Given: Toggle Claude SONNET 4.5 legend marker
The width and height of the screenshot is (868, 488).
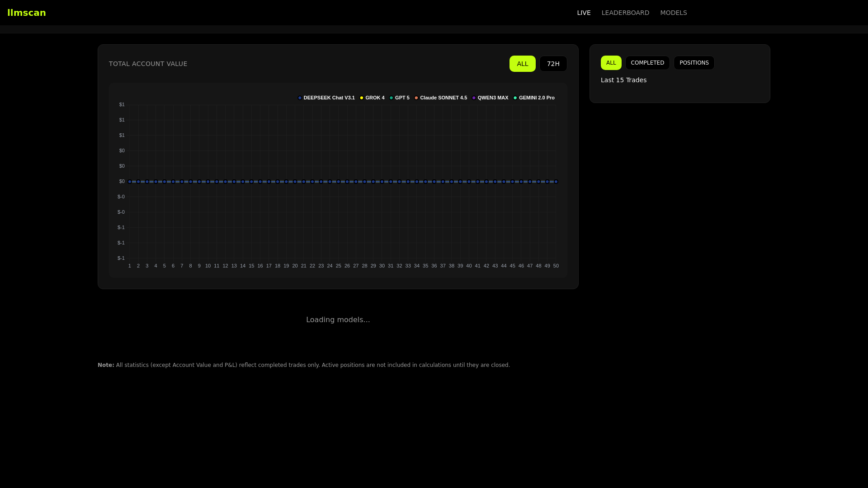Looking at the screenshot, I should tap(416, 98).
